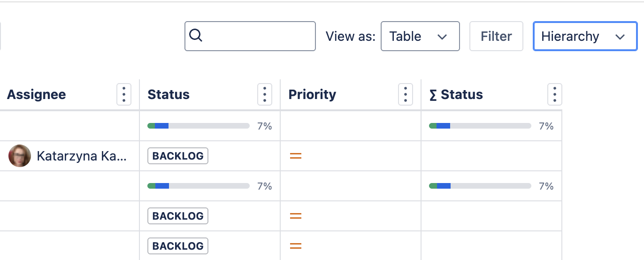
Task: Expand the Hierarchy dropdown
Action: (584, 36)
